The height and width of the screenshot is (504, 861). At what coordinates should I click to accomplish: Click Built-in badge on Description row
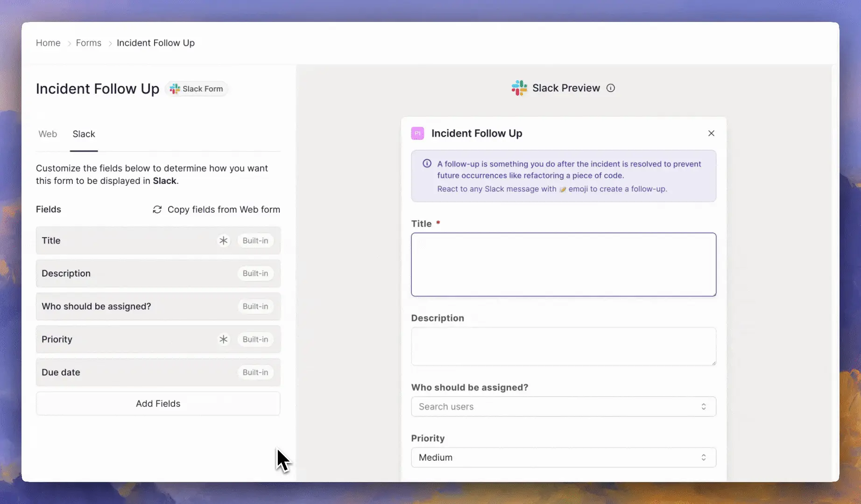pyautogui.click(x=255, y=273)
